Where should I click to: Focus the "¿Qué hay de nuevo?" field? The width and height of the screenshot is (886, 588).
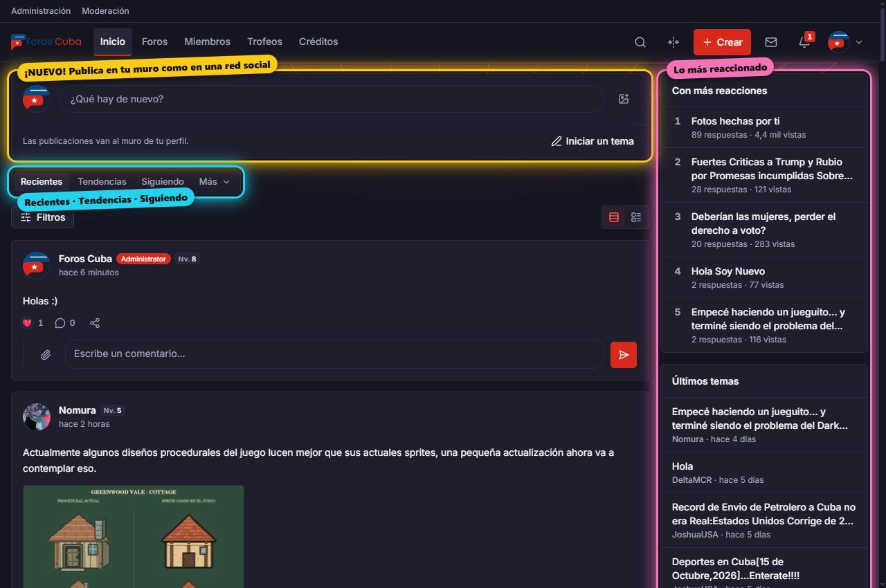coord(332,99)
